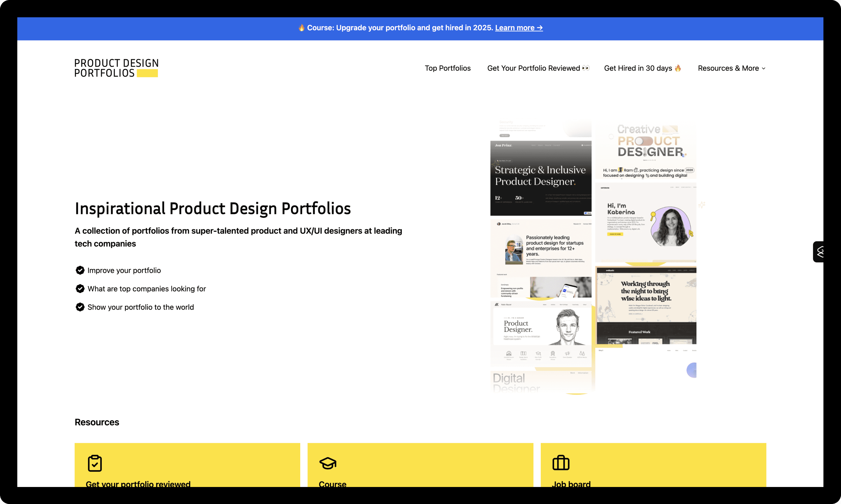The width and height of the screenshot is (841, 504).
Task: Expand the Resources & More dropdown
Action: (x=732, y=68)
